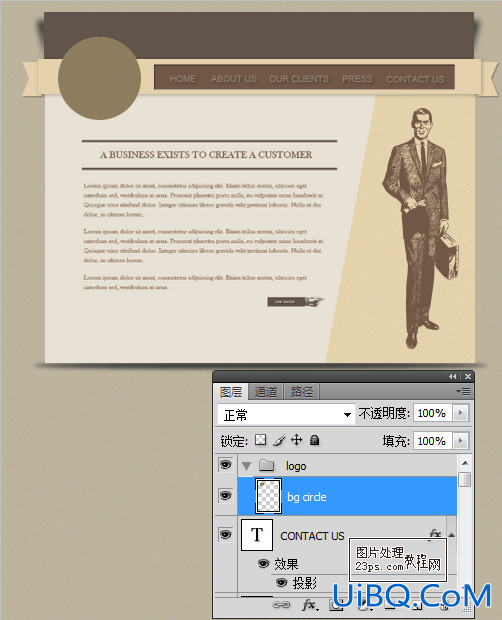
Task: Switch to the 路径 paths tab
Action: (302, 392)
